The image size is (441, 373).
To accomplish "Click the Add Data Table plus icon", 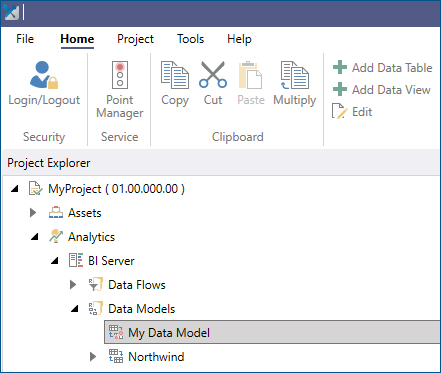I will [x=340, y=67].
